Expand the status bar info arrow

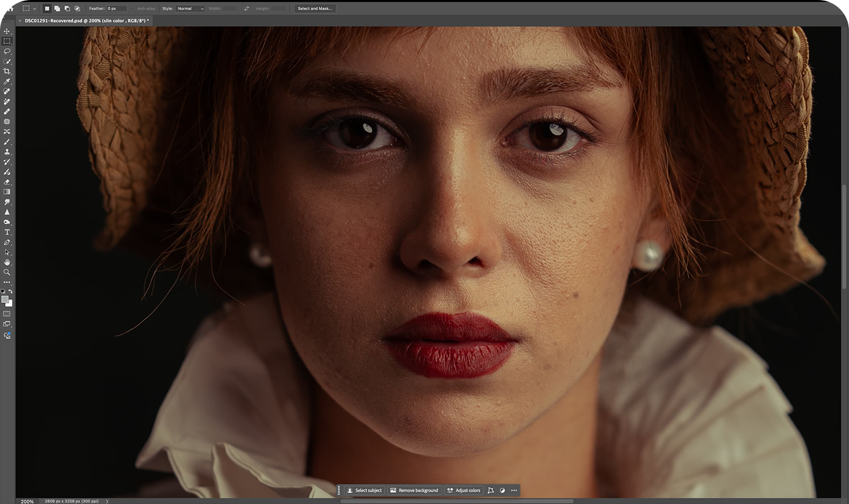click(x=107, y=501)
